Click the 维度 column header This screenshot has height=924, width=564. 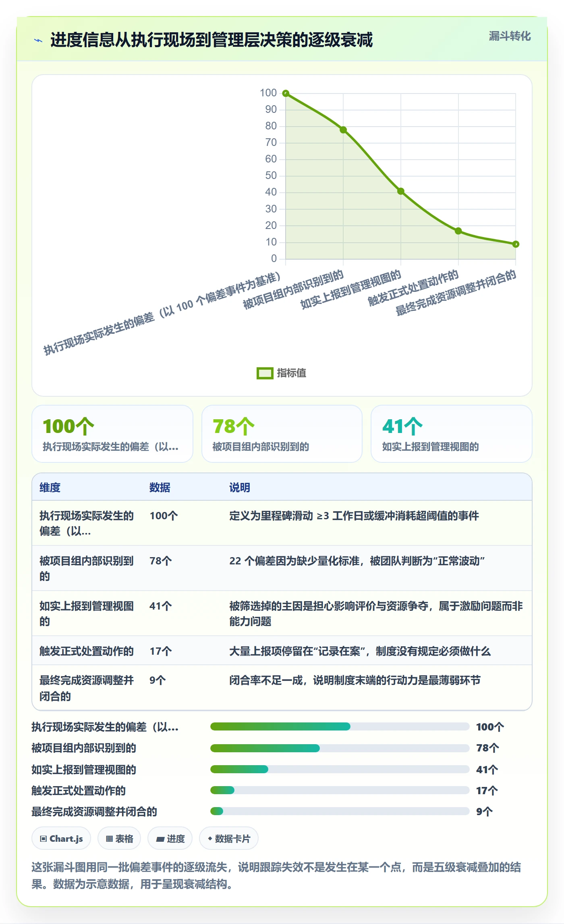click(50, 487)
